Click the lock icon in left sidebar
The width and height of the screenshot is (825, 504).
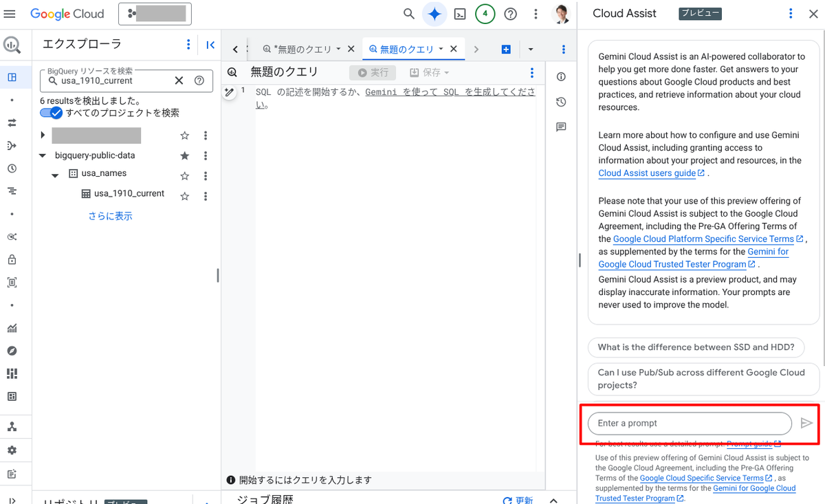click(12, 260)
